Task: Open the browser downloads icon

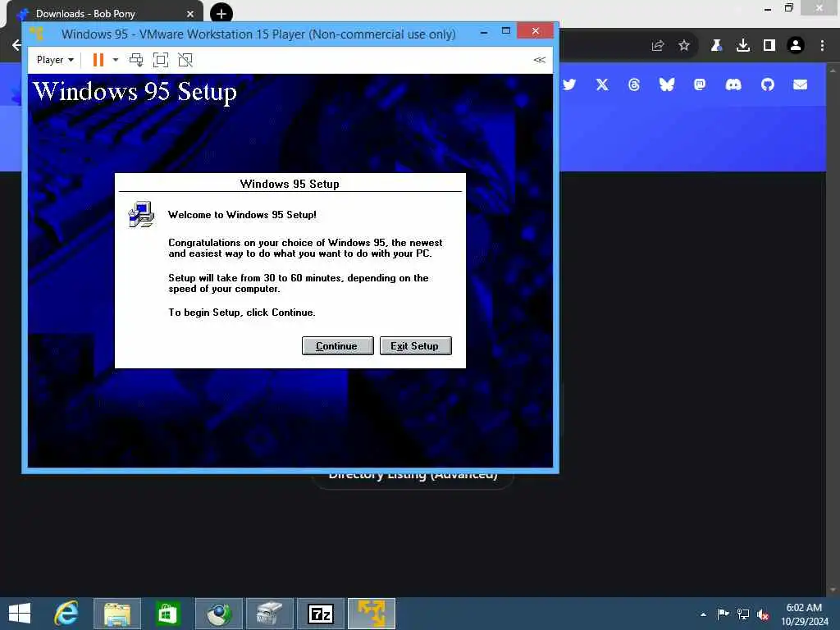Action: 742,46
